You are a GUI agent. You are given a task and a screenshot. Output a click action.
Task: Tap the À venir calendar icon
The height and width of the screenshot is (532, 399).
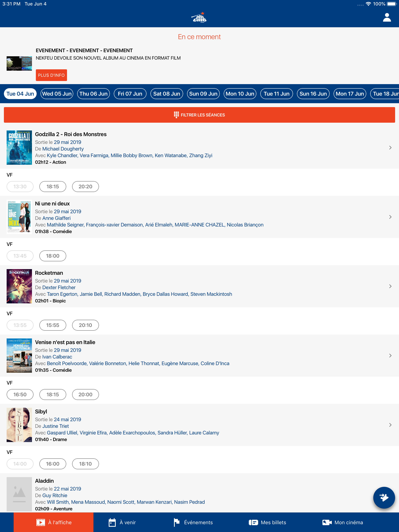tap(112, 522)
